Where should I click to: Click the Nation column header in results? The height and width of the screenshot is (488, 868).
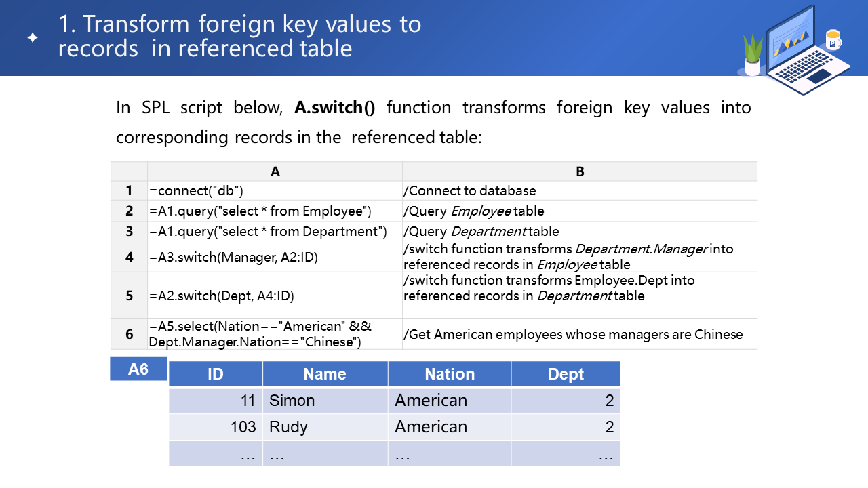(450, 374)
